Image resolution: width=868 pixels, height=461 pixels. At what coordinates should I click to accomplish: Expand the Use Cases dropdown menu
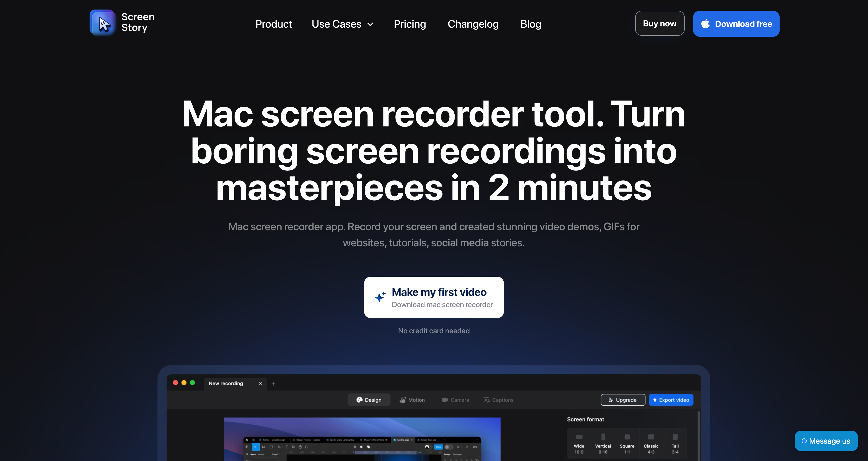[x=342, y=24]
